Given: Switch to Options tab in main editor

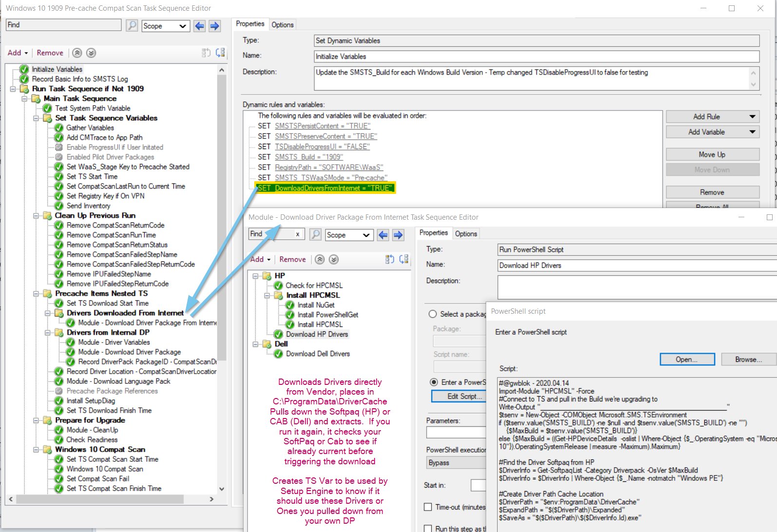Looking at the screenshot, I should 283,25.
